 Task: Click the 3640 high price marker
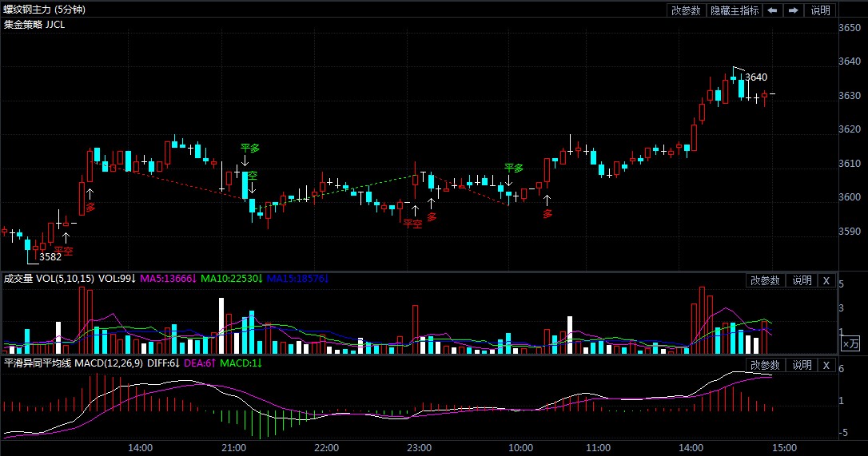coord(756,77)
